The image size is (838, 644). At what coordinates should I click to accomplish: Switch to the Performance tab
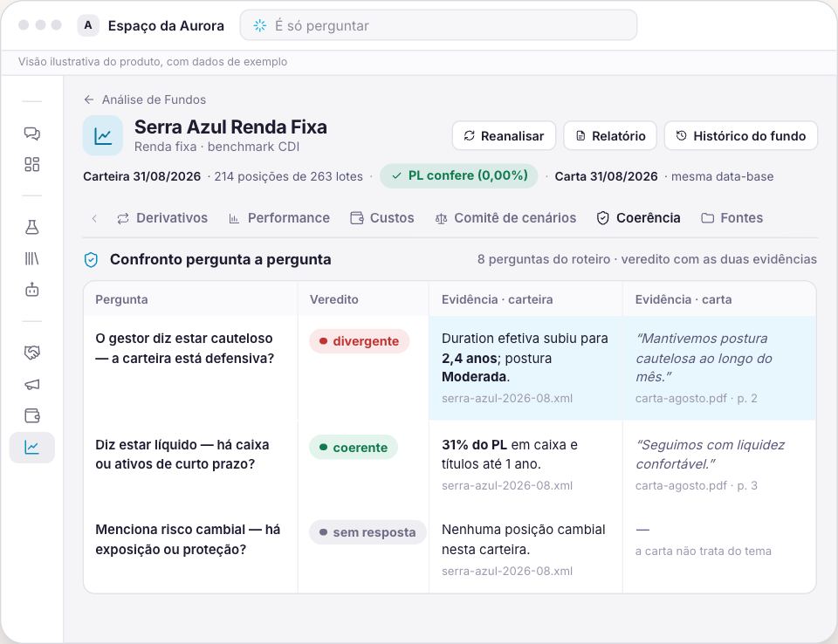(x=279, y=218)
